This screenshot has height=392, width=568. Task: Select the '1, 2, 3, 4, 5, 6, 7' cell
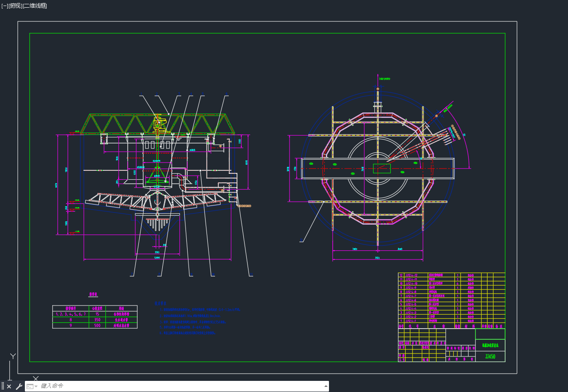coord(71,314)
